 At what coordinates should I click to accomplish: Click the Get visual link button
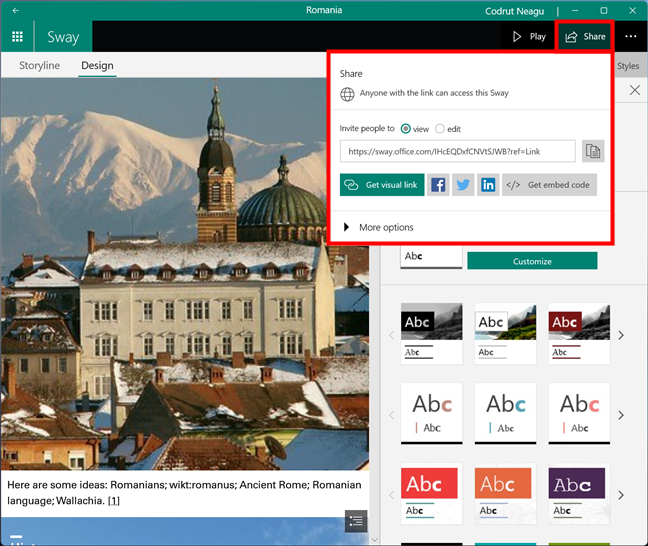tap(382, 185)
